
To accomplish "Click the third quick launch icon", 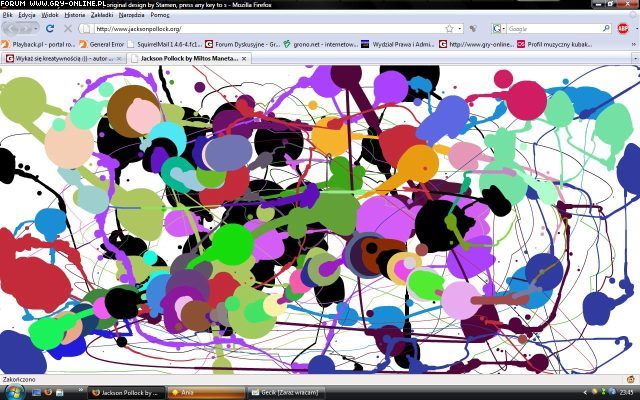I will pyautogui.click(x=60, y=393).
